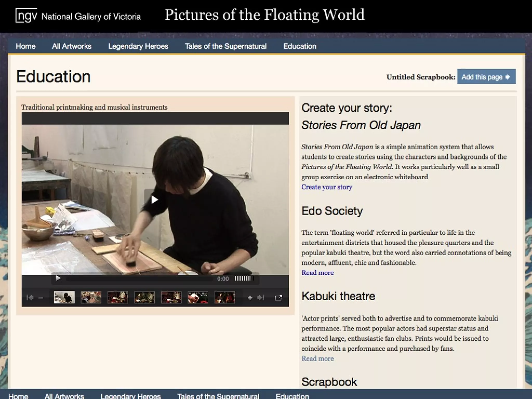Add this page to the Untitled Scrapbook

pos(486,77)
